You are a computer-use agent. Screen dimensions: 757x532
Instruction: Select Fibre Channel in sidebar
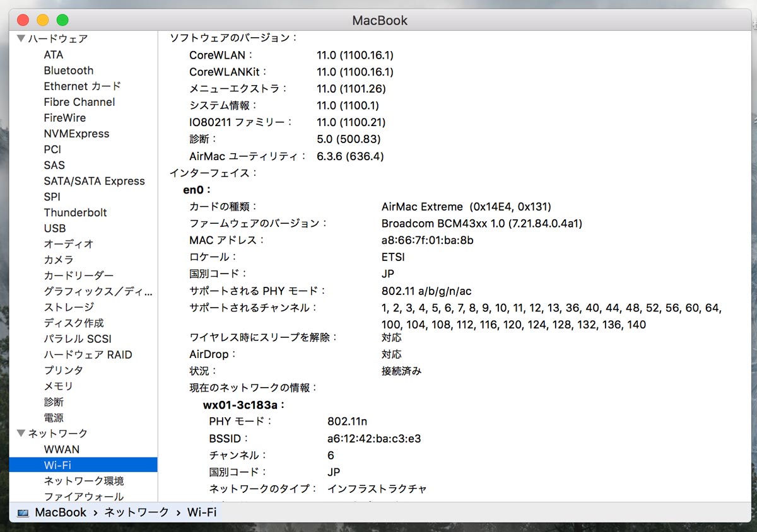79,102
